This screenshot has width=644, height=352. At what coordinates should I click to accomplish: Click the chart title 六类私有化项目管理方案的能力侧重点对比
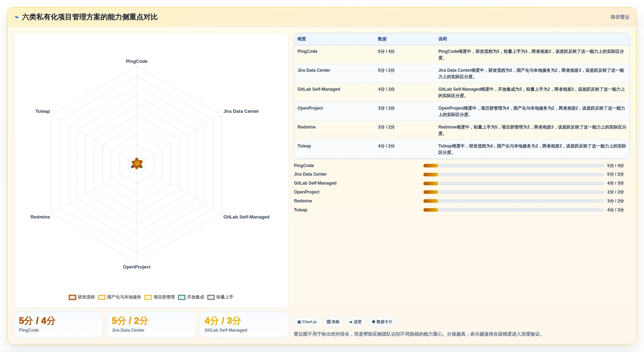[x=90, y=17]
